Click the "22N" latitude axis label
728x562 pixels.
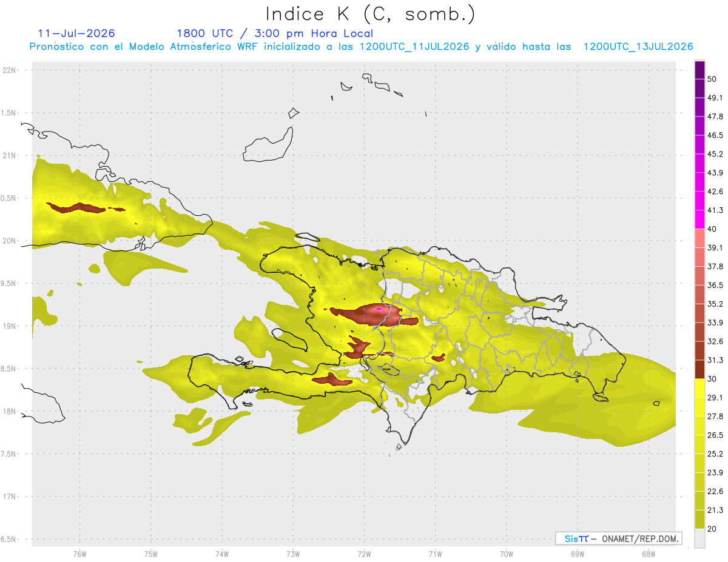coord(10,70)
